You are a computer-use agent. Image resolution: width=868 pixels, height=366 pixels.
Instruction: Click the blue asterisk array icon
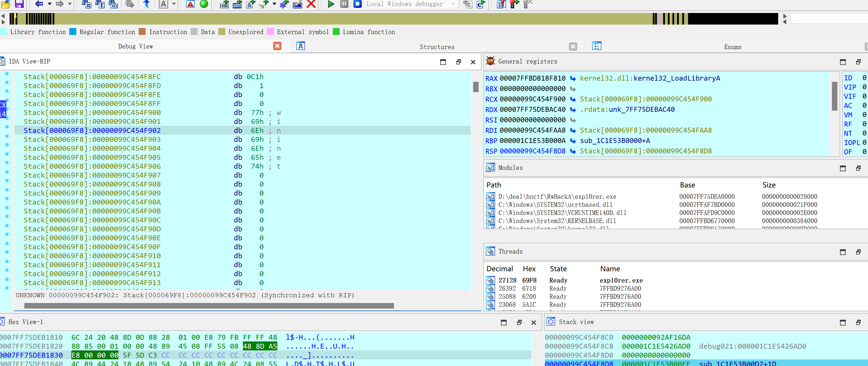284,4
